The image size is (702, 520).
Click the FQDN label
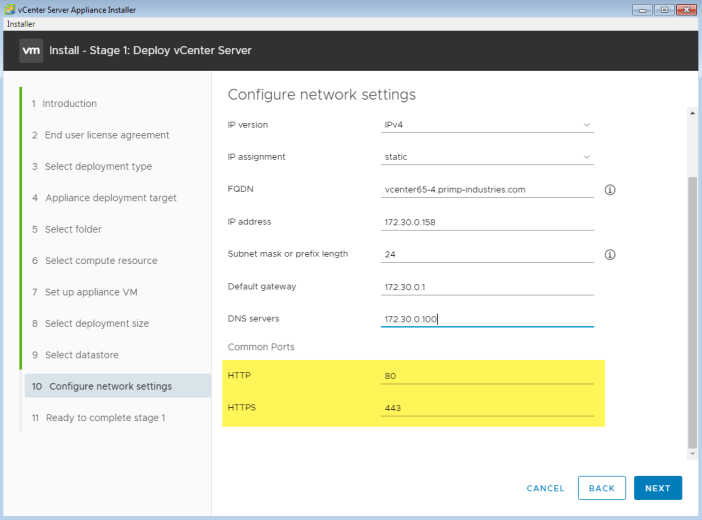point(240,189)
